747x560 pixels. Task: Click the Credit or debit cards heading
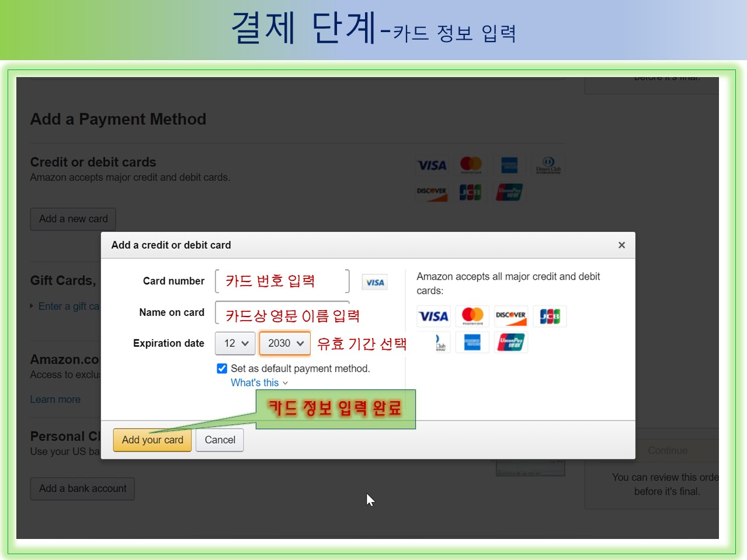coord(93,162)
